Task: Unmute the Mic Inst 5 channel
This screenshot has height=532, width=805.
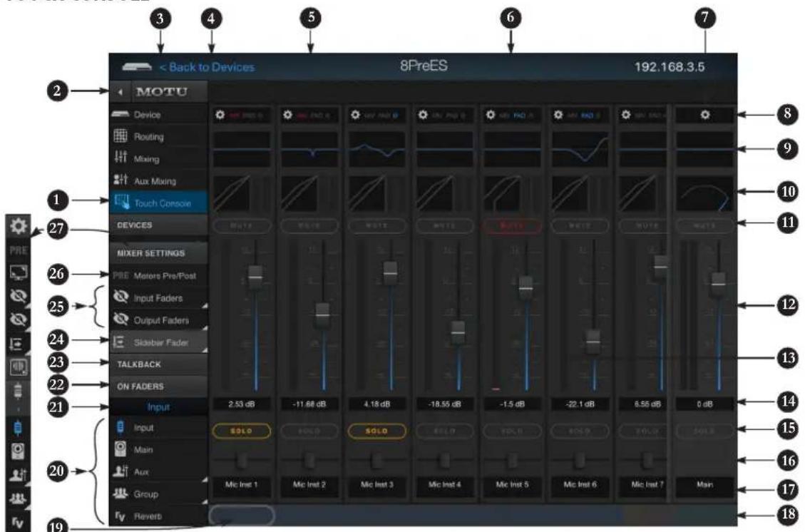Action: (x=512, y=225)
